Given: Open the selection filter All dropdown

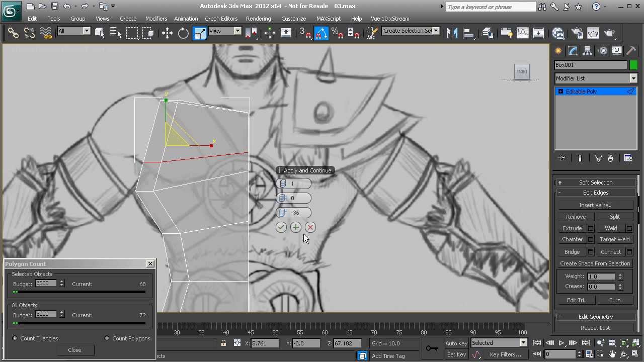Looking at the screenshot, I should pyautogui.click(x=73, y=31).
